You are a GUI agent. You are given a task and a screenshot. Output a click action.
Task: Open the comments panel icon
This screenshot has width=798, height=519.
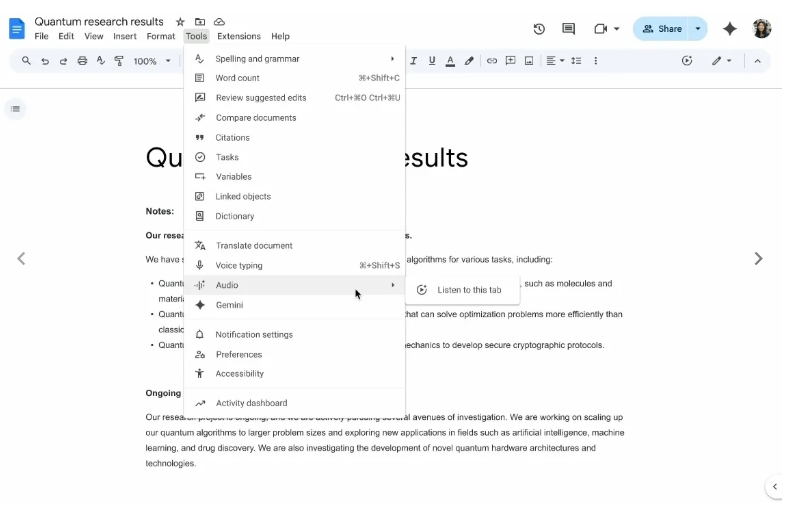click(568, 29)
